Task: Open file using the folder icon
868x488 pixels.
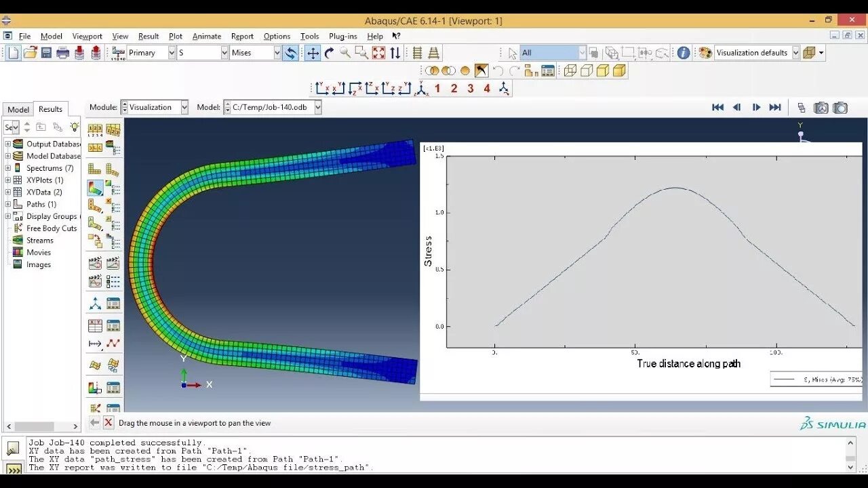Action: pos(30,53)
